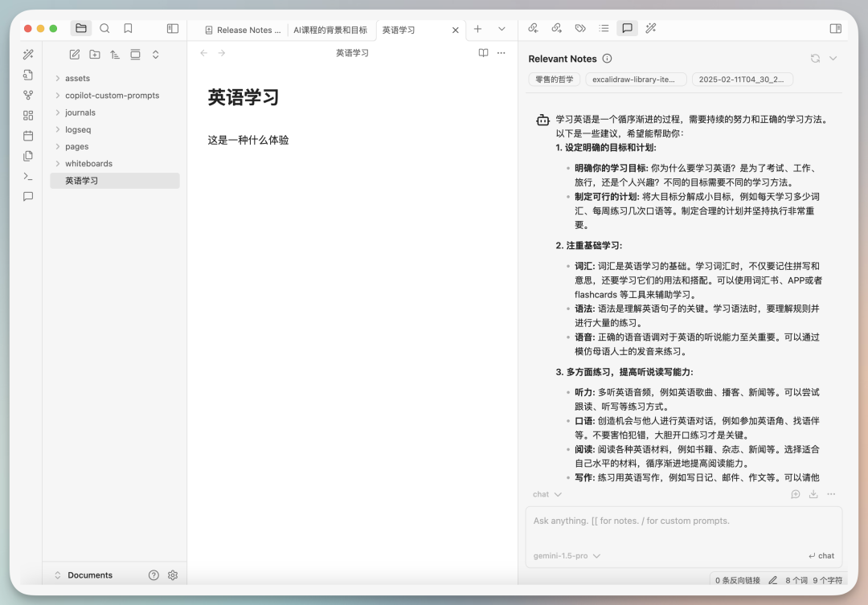Open templates icon in left ribbon
868x605 pixels.
[x=28, y=156]
